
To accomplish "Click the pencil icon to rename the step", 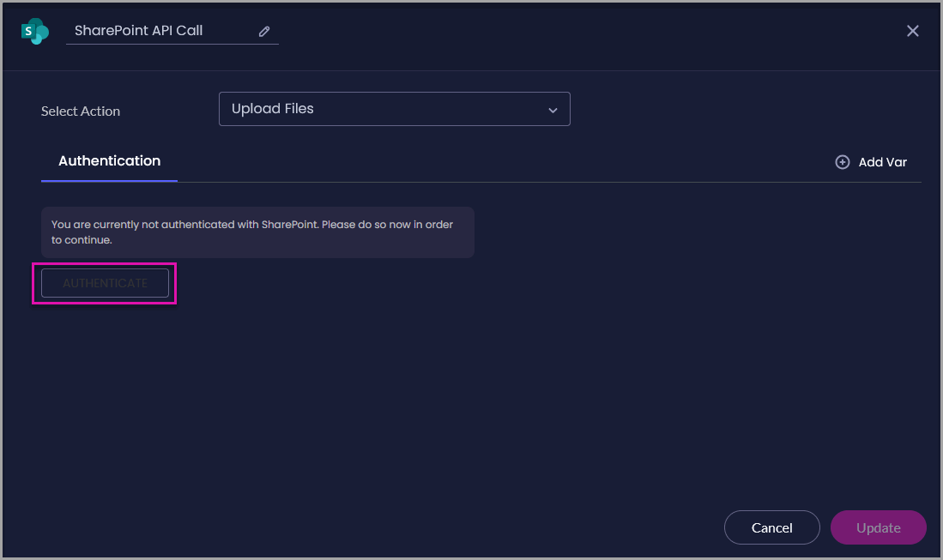I will pyautogui.click(x=264, y=31).
